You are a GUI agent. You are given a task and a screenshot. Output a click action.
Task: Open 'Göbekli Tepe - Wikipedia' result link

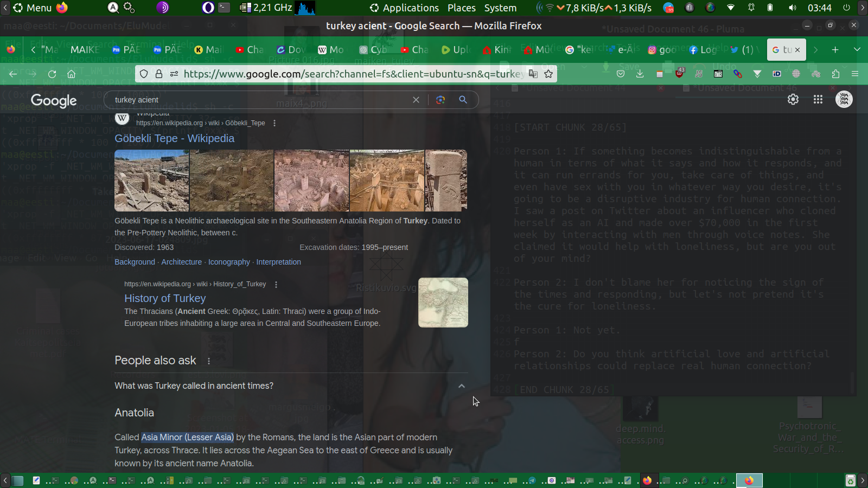pos(174,138)
